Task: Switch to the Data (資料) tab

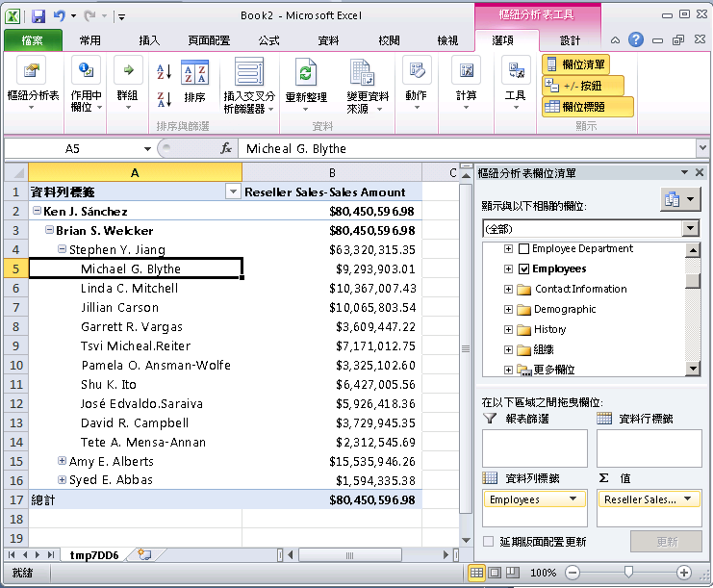Action: click(x=328, y=40)
